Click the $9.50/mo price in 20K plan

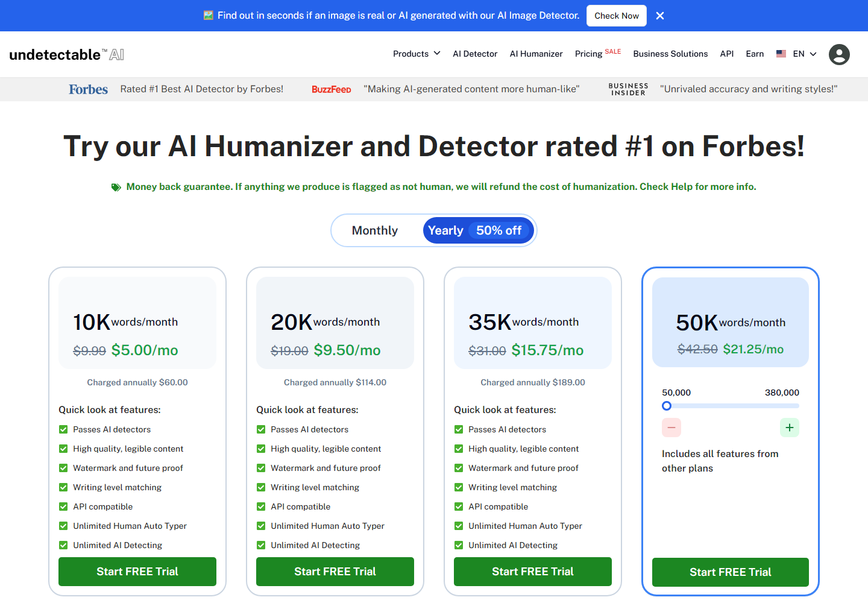coord(347,350)
